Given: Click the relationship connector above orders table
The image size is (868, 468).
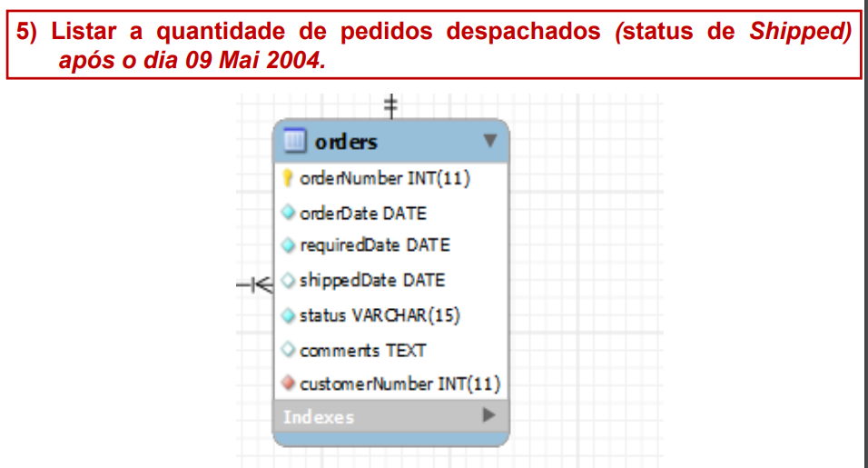Looking at the screenshot, I should (x=390, y=105).
